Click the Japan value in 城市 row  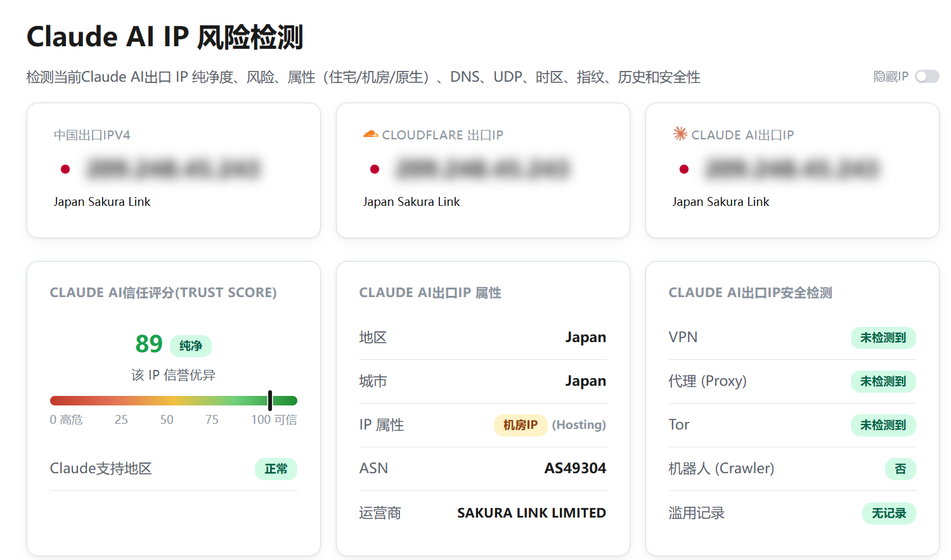(x=586, y=381)
